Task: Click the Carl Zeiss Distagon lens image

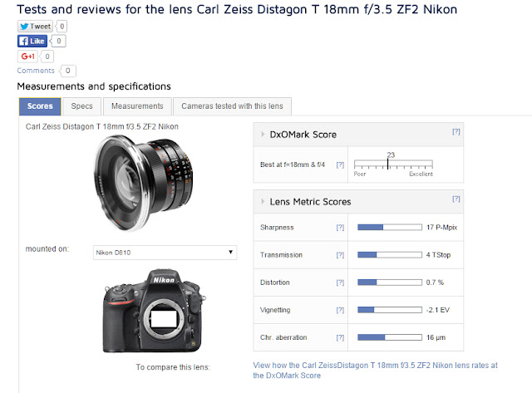Action: (144, 183)
